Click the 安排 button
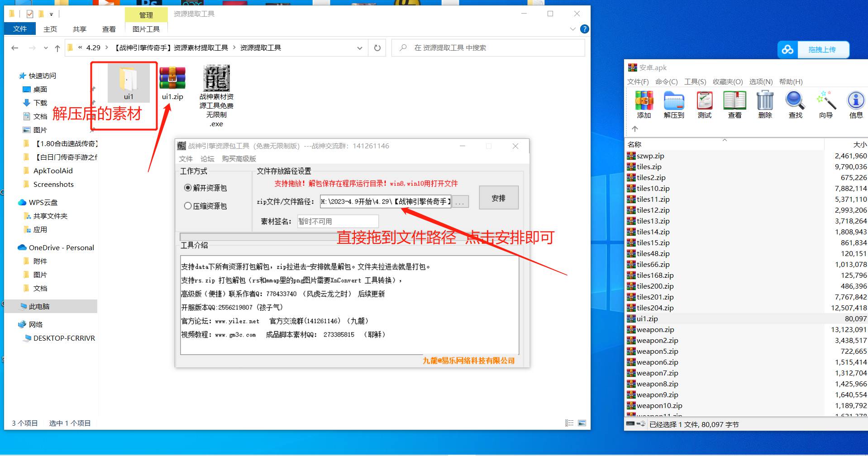The height and width of the screenshot is (456, 868). coord(498,198)
